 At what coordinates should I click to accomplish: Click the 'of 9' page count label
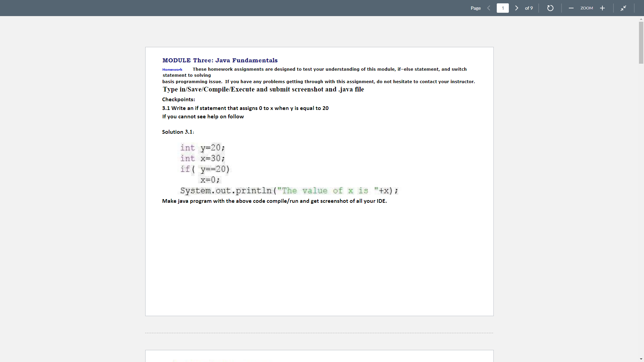click(x=529, y=8)
